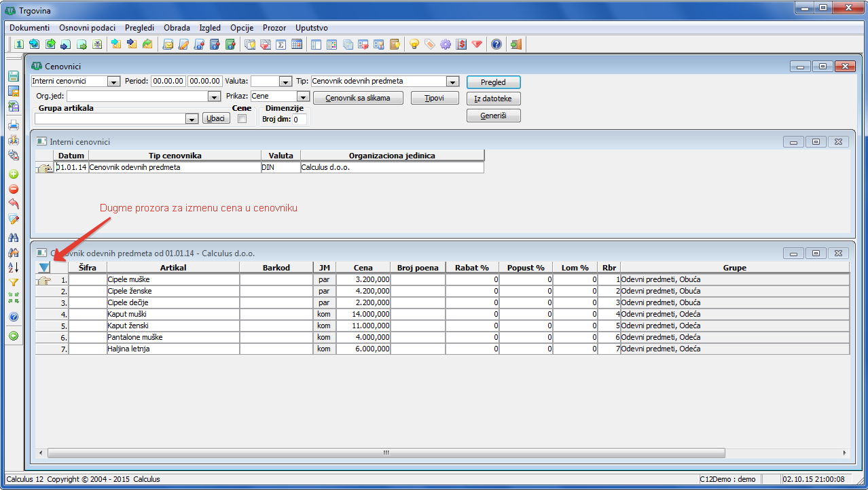This screenshot has height=490, width=868.
Task: Click the green plus add icon in sidebar
Action: [14, 175]
